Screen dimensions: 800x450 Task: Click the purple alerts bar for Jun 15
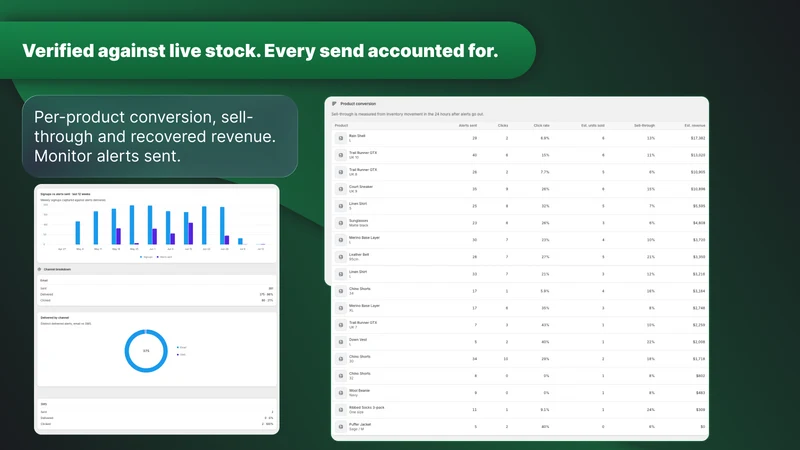pyautogui.click(x=191, y=234)
